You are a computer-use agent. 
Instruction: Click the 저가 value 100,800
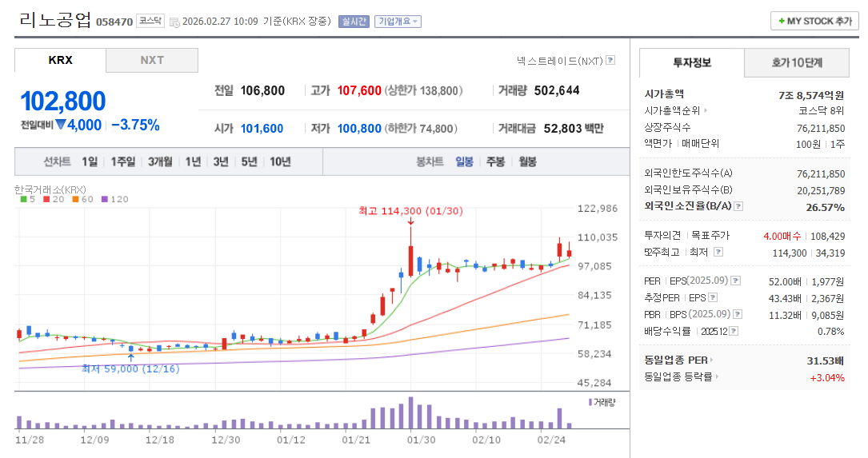(359, 129)
